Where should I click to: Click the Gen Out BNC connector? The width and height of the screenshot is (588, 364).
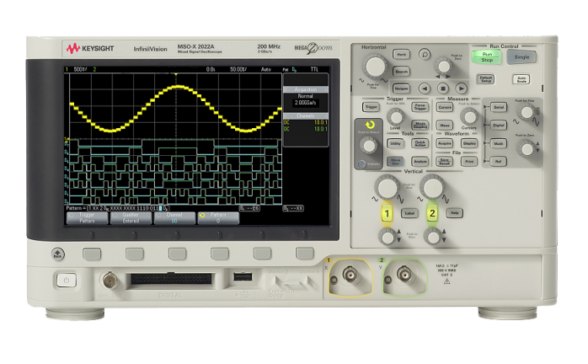point(110,280)
